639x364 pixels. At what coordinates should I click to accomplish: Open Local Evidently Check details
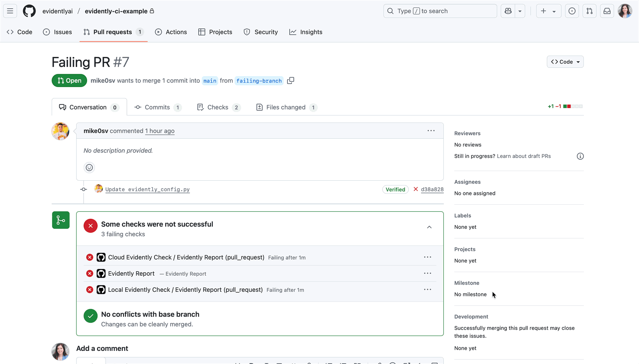tap(185, 290)
